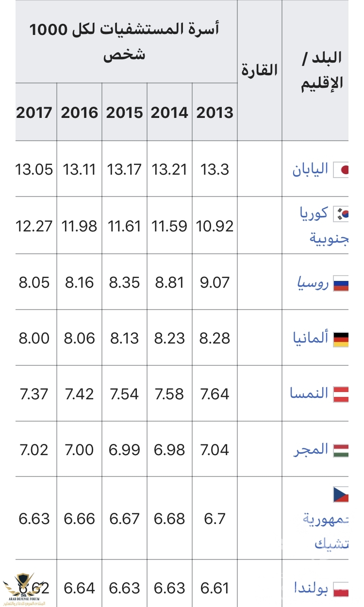Click the Germany flag icon
Image resolution: width=364 pixels, height=607 pixels.
pyautogui.click(x=341, y=339)
